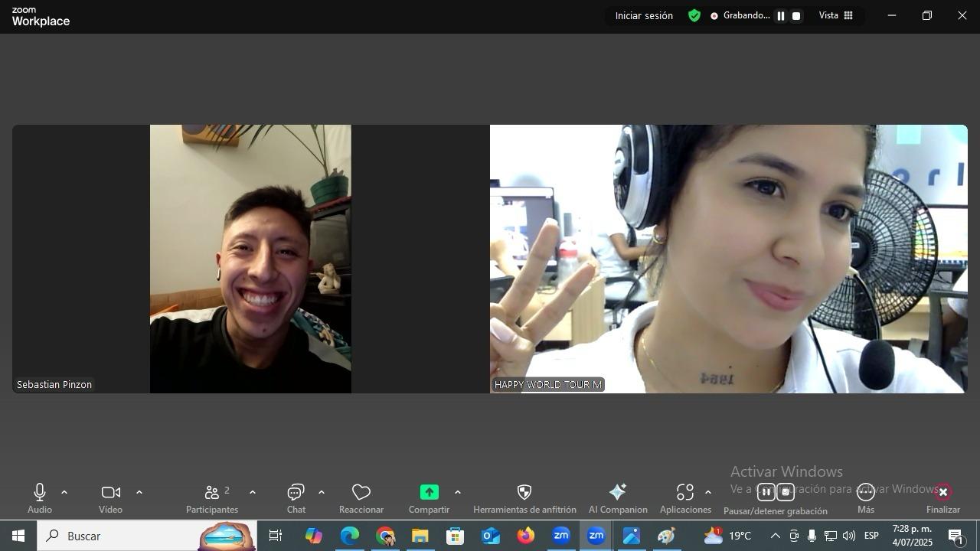Expand the Compartir options arrow
The image size is (980, 551).
[x=458, y=492]
